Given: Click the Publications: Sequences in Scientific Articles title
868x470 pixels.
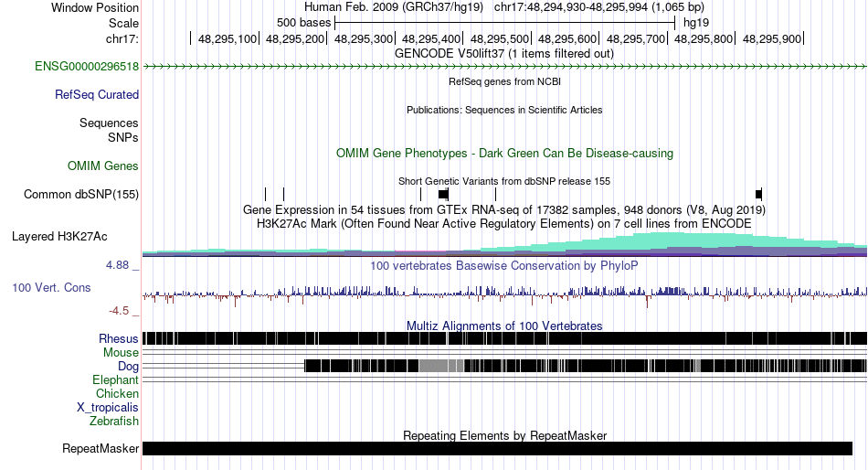Looking at the screenshot, I should point(504,110).
